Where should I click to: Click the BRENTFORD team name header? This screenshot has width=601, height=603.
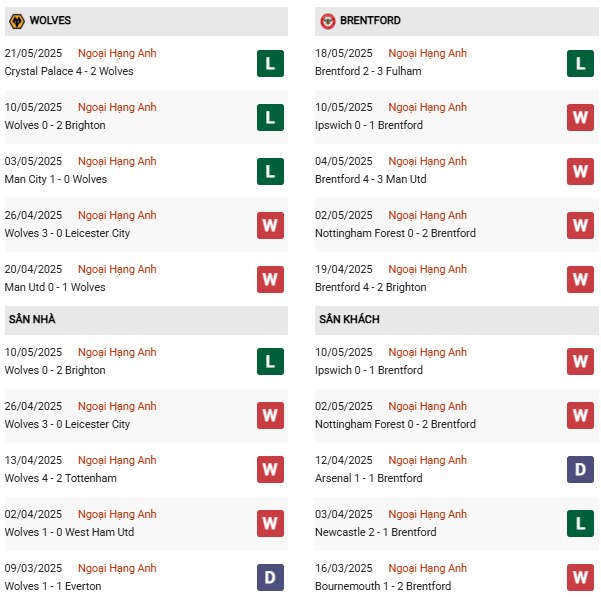pos(371,20)
